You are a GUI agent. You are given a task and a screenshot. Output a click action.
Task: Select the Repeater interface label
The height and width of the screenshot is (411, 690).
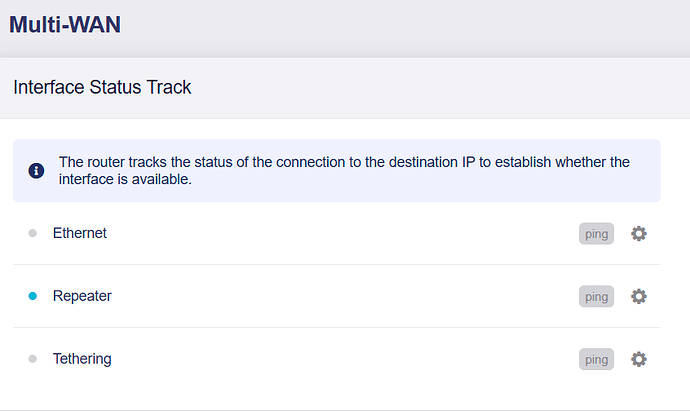point(82,296)
